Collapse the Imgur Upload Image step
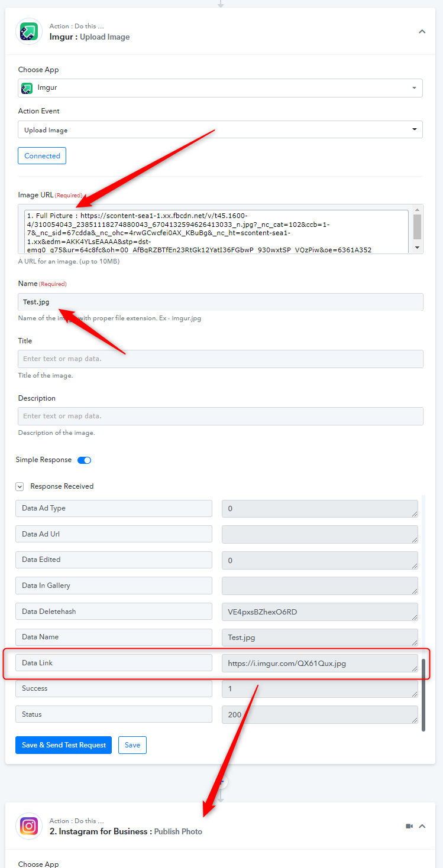The width and height of the screenshot is (443, 868). click(x=422, y=31)
